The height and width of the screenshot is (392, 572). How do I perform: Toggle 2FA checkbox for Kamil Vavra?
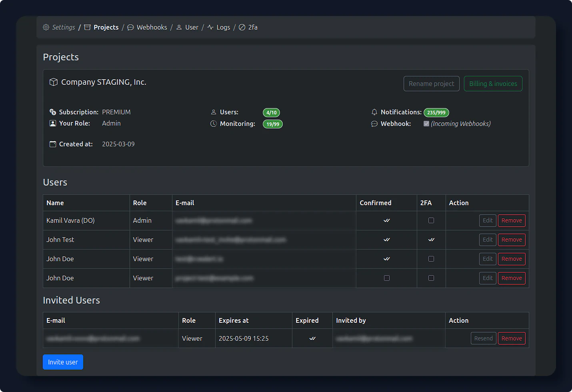click(431, 220)
